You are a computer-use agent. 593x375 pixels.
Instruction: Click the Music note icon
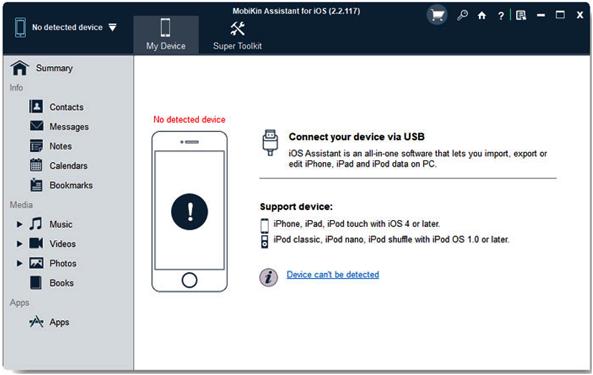pos(36,224)
